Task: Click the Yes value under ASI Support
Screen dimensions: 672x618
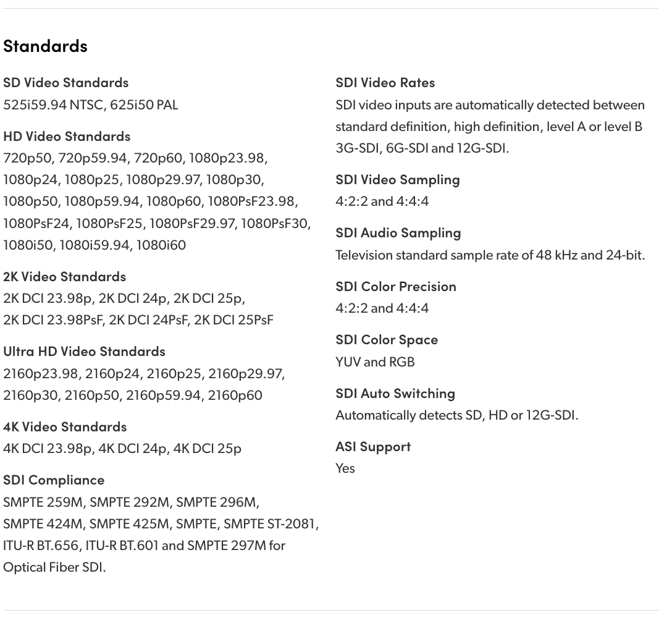Action: coord(345,468)
